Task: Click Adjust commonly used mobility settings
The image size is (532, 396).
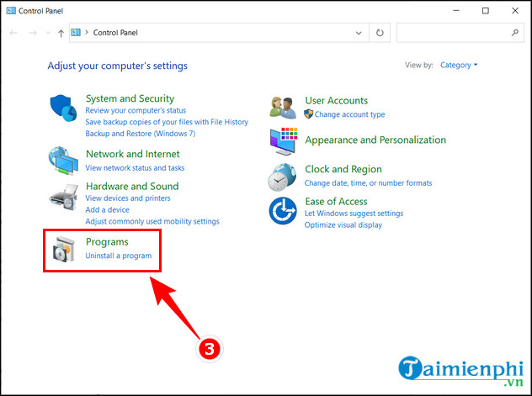Action: pyautogui.click(x=152, y=221)
